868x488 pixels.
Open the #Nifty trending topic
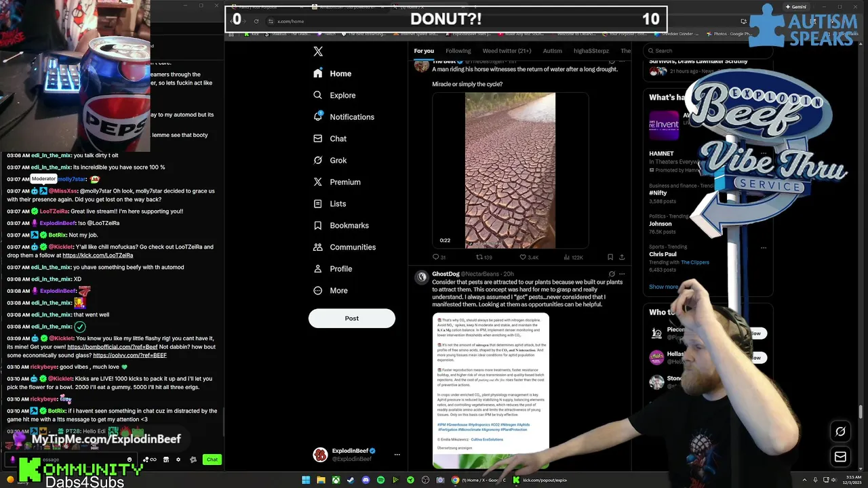[x=658, y=193]
